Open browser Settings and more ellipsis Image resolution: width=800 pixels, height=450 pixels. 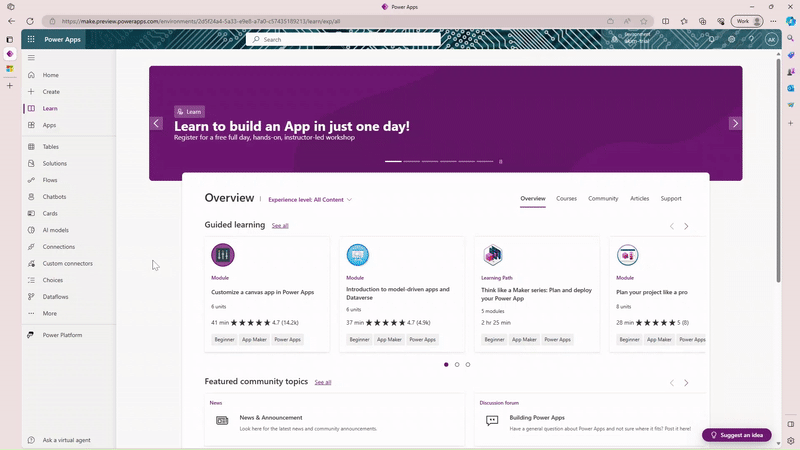tap(773, 21)
